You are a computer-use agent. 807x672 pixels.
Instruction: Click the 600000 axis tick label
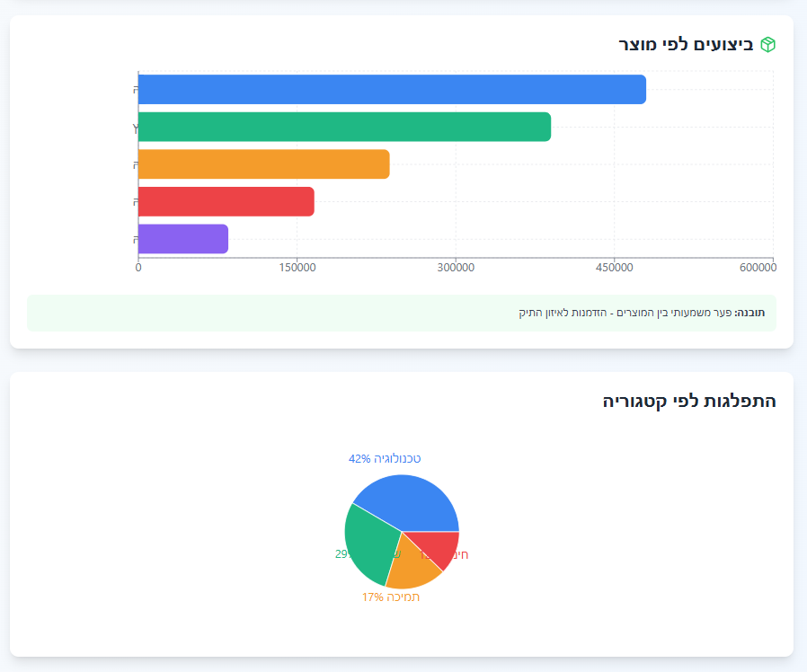[758, 268]
